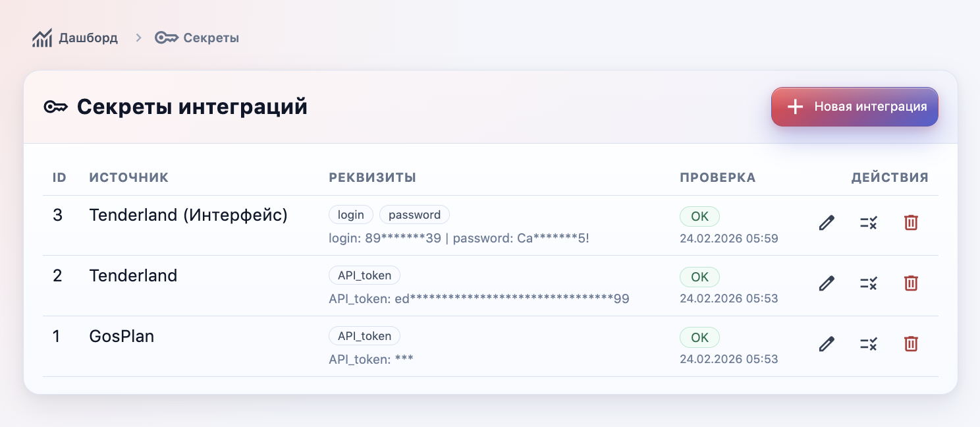
Task: Click the login tag chip
Action: 351,214
